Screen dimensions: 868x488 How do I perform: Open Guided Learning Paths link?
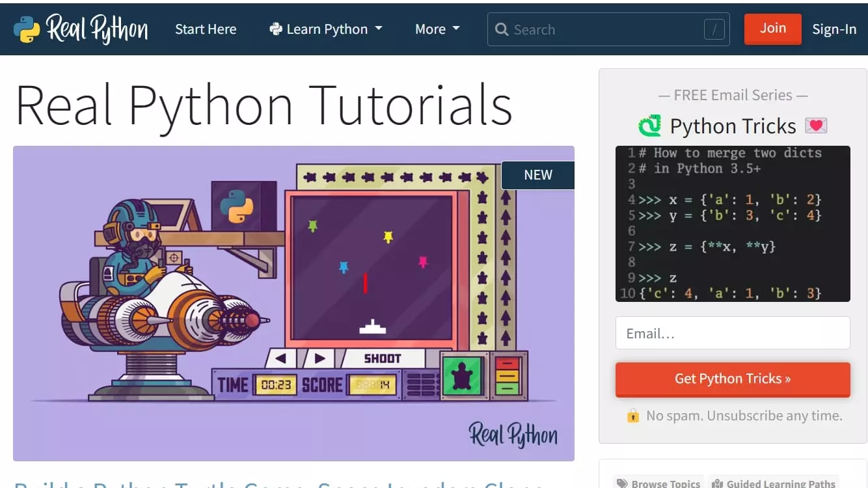[774, 483]
